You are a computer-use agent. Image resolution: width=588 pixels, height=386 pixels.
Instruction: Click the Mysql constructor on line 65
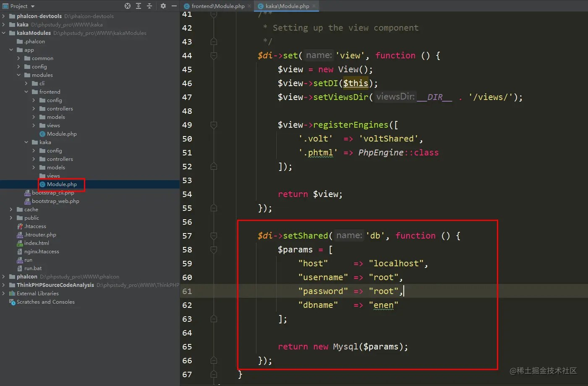point(345,347)
